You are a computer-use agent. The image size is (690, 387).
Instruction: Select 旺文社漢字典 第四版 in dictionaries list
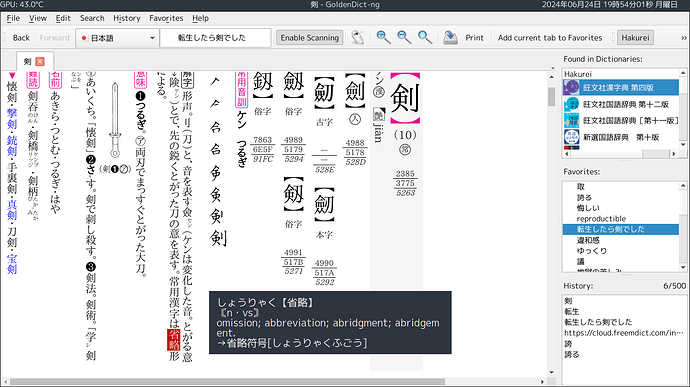[x=621, y=88]
